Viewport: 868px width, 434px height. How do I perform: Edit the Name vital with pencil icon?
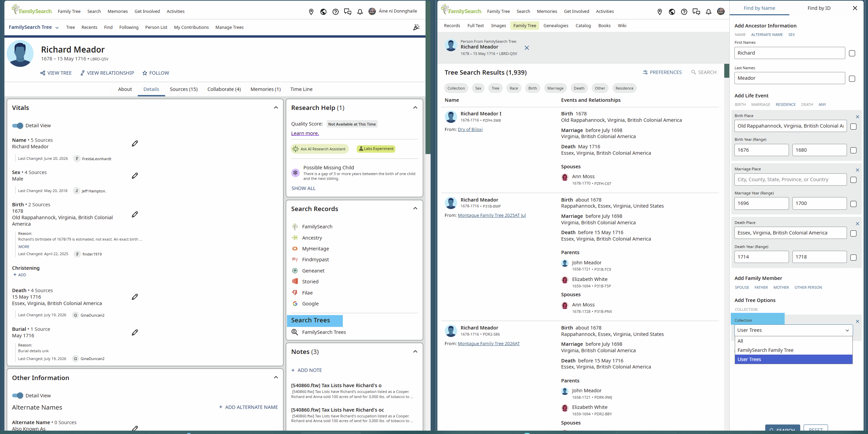135,144
